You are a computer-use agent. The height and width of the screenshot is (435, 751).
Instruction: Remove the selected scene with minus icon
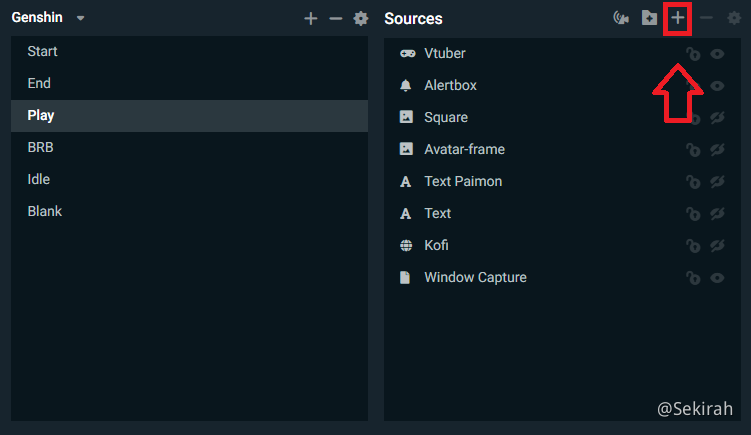(x=335, y=18)
